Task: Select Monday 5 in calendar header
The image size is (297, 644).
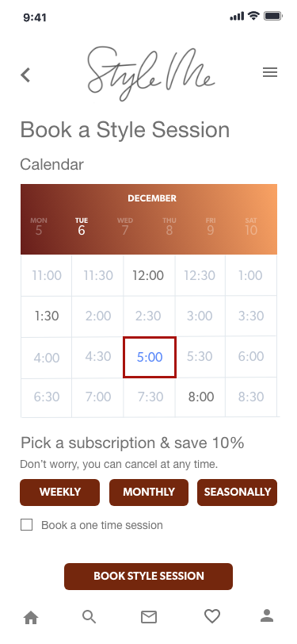Action: [39, 227]
